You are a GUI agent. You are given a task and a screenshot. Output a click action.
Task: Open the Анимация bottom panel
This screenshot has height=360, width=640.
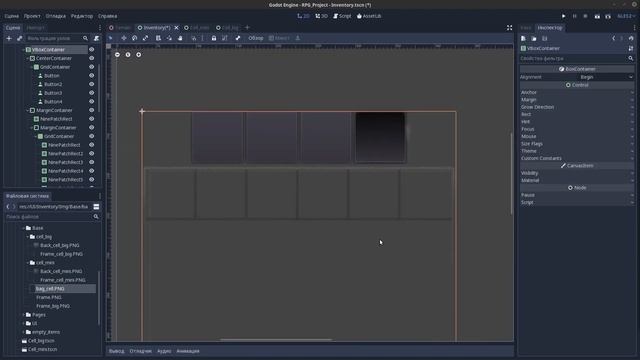pyautogui.click(x=188, y=351)
